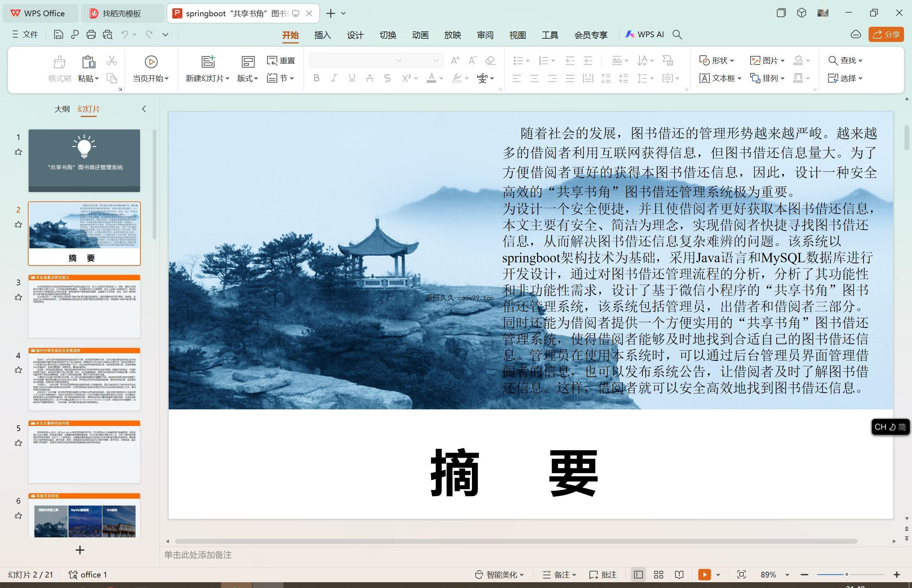The height and width of the screenshot is (588, 912).
Task: Click the Undo arrow icon
Action: [x=124, y=34]
